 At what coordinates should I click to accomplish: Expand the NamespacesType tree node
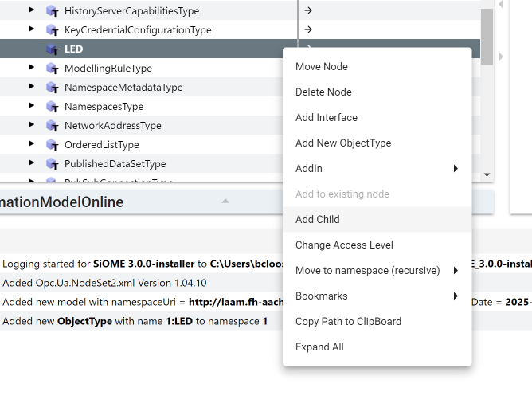(32, 106)
